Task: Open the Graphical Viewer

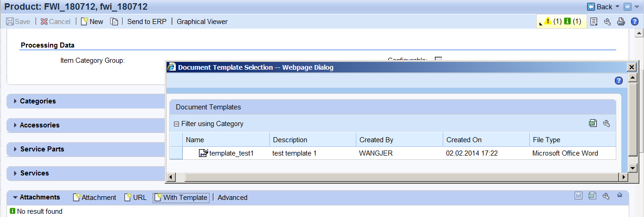Action: 202,21
